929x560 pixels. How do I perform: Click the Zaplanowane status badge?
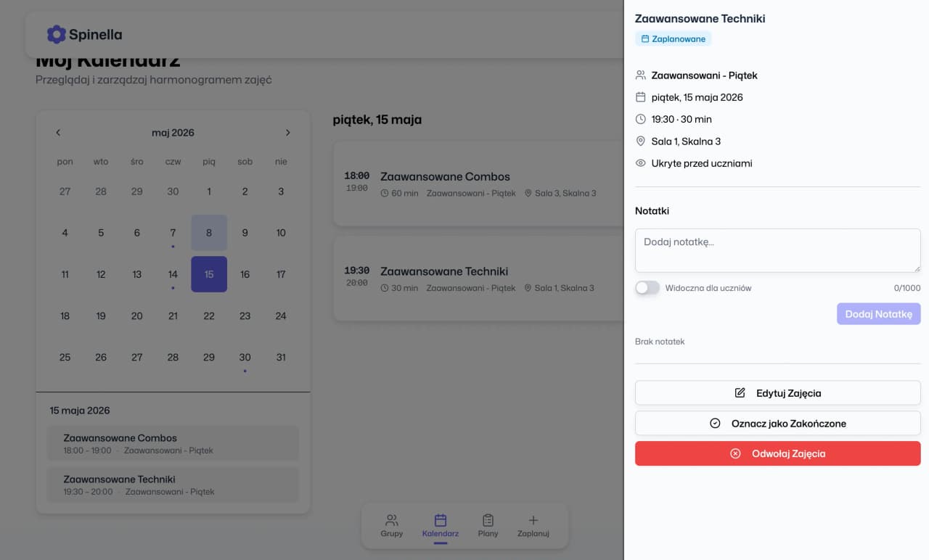[674, 39]
